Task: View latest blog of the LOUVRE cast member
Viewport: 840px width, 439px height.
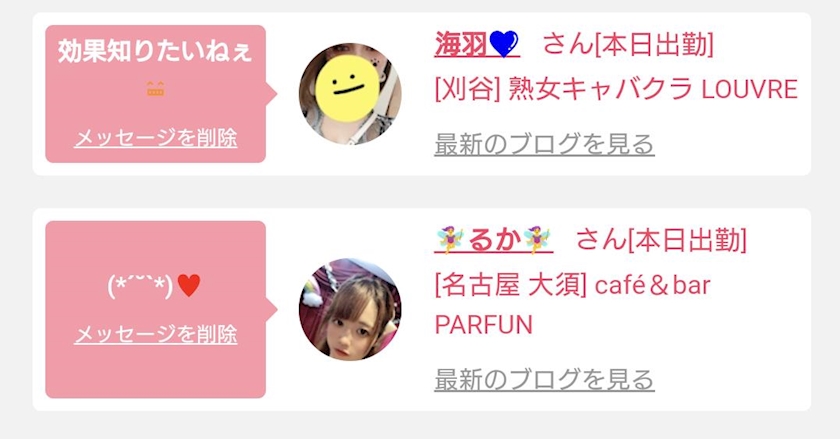Action: pos(544,144)
